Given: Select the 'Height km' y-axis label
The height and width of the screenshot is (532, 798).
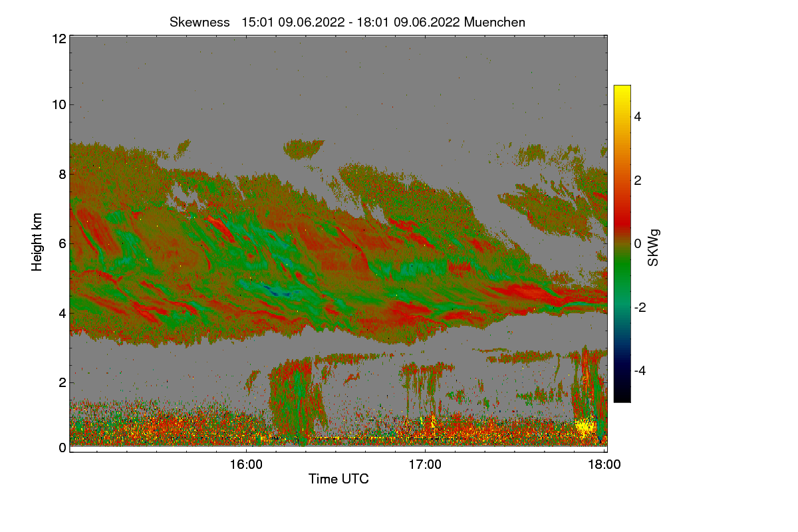Looking at the screenshot, I should [x=37, y=242].
